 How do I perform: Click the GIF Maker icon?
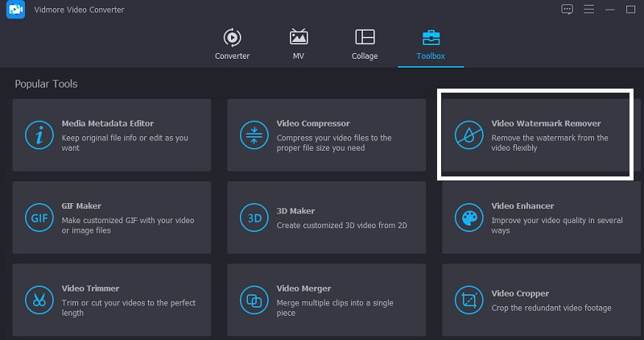tap(39, 218)
